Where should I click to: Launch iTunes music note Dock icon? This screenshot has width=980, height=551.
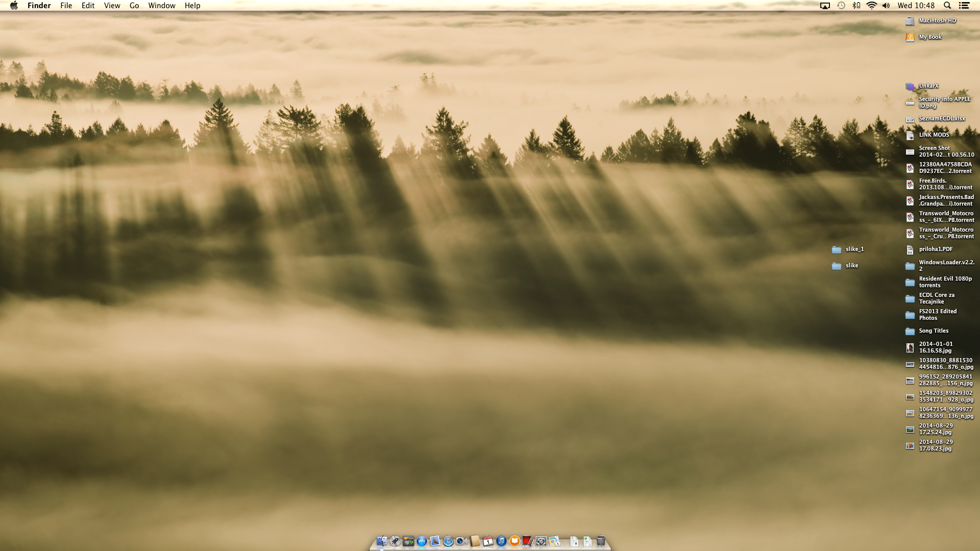(x=501, y=541)
